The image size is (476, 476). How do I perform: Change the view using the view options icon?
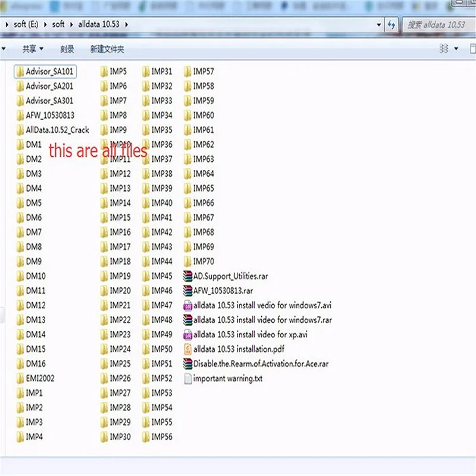[444, 49]
